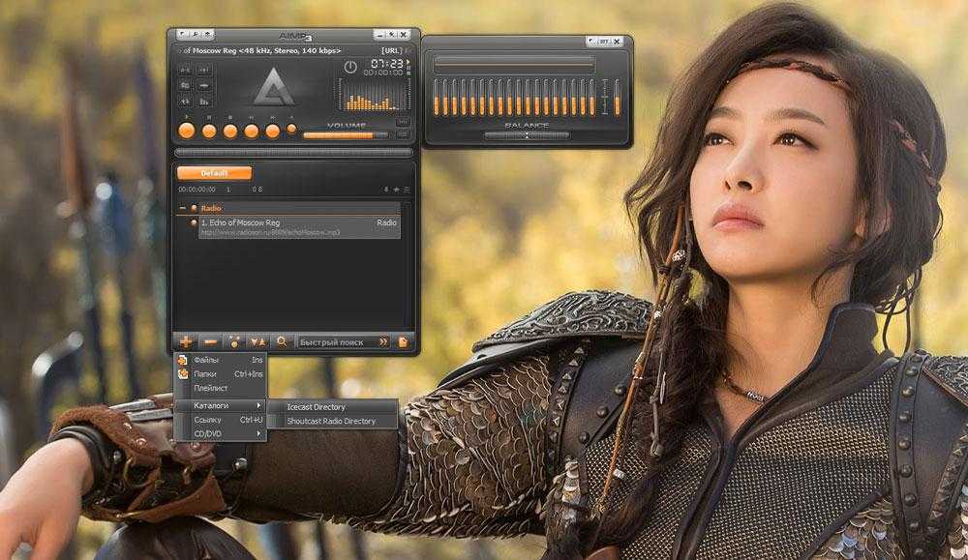Open the Default playlist tab
This screenshot has height=560, width=968.
coord(214,173)
